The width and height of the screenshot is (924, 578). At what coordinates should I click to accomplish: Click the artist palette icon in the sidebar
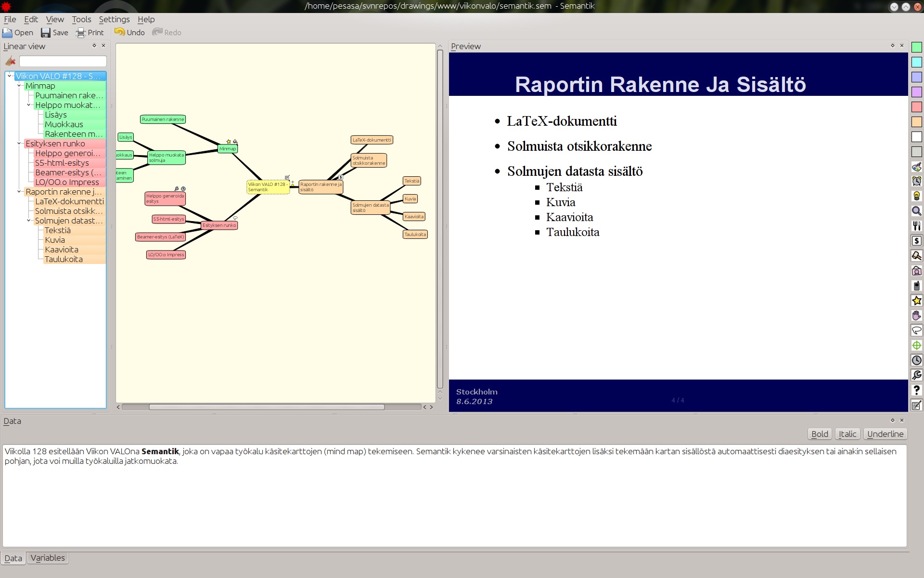click(916, 167)
